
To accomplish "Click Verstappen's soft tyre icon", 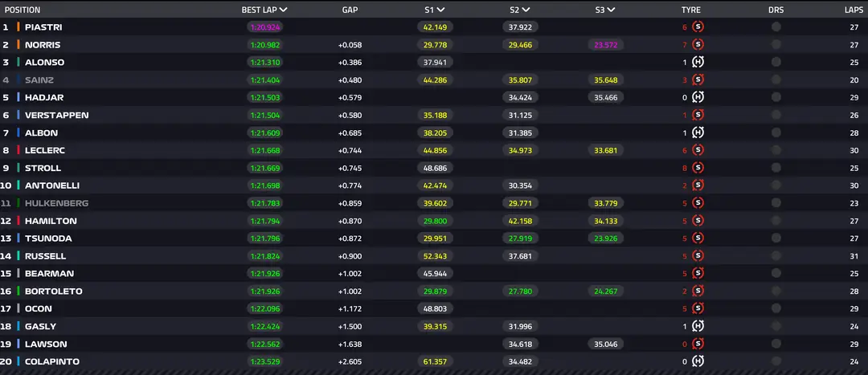I will tap(698, 115).
